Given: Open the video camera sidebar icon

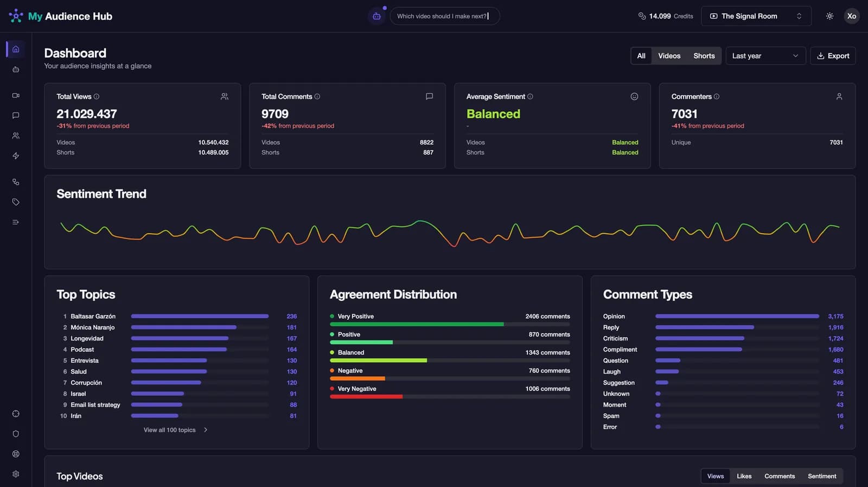Looking at the screenshot, I should pyautogui.click(x=16, y=96).
